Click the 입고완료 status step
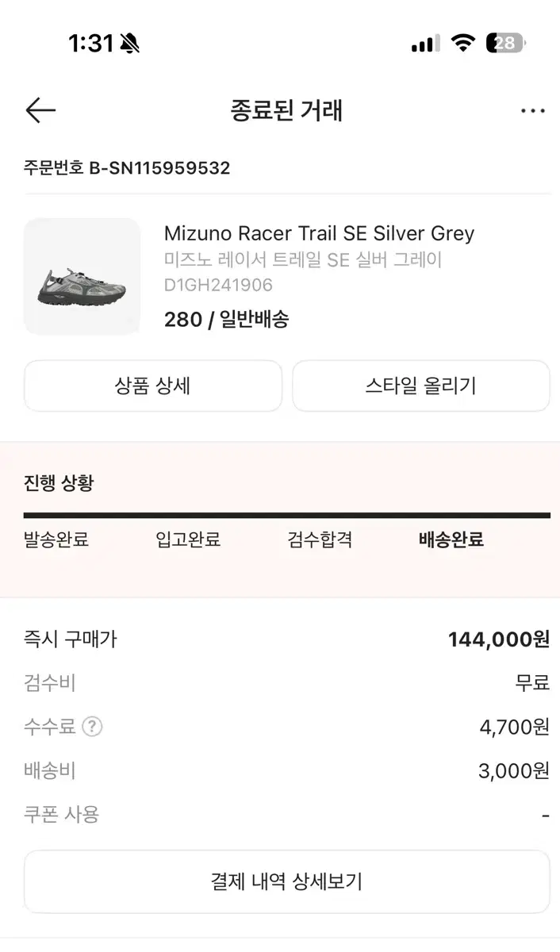This screenshot has width=560, height=952. tap(187, 539)
